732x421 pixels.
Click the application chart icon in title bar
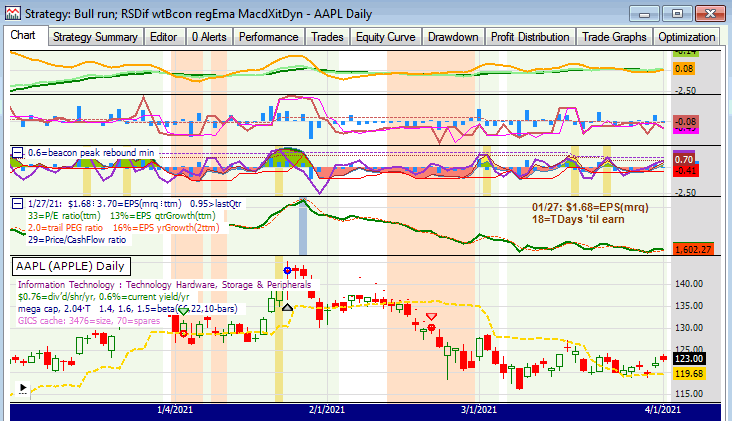[13, 13]
